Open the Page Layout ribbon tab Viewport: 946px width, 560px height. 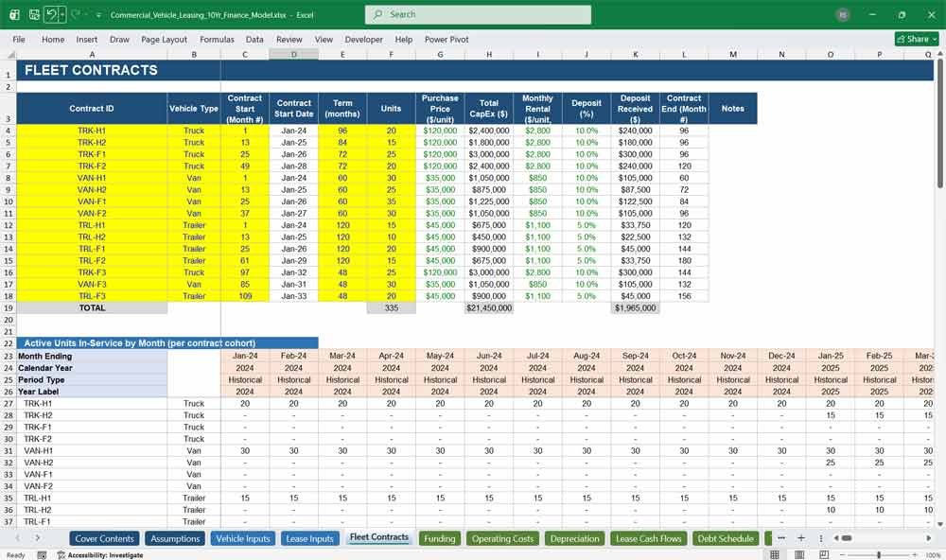pos(164,39)
